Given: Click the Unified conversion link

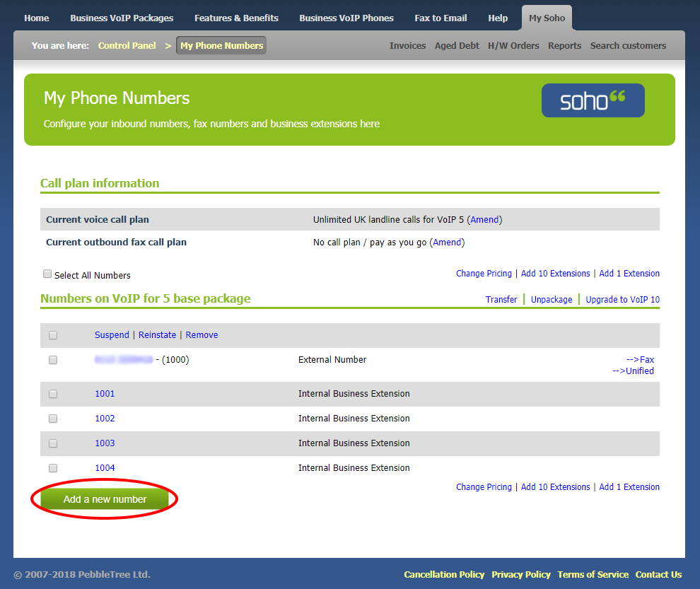Looking at the screenshot, I should point(633,371).
